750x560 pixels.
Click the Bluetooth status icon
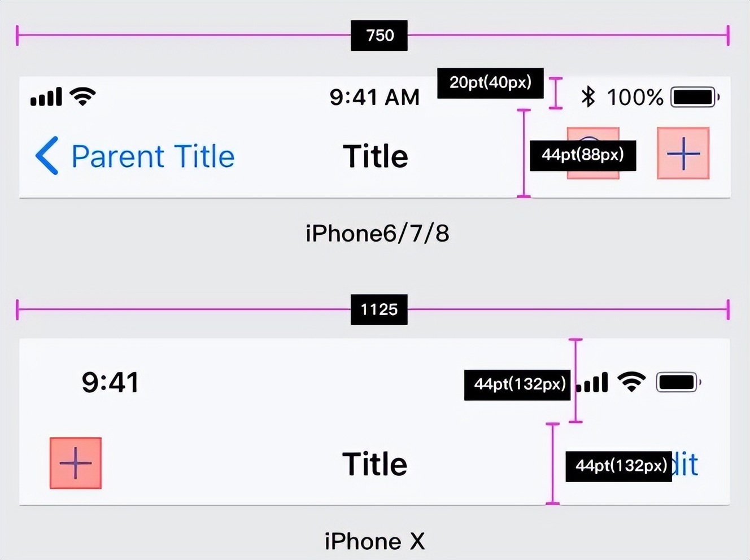pos(588,97)
